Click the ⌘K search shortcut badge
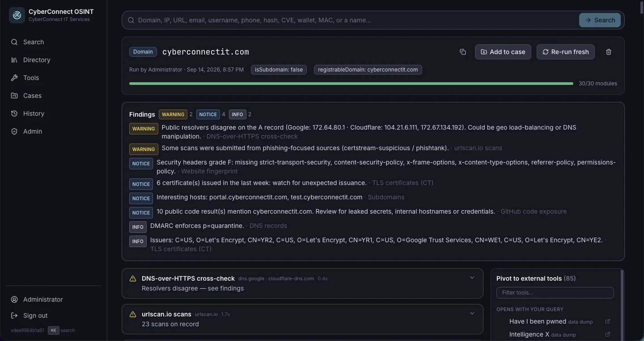The width and height of the screenshot is (644, 341). point(53,330)
